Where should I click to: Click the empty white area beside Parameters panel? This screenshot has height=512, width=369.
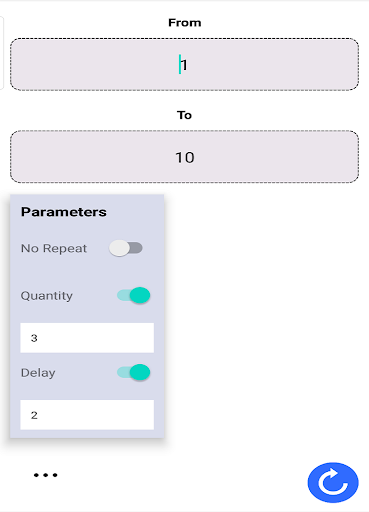click(x=263, y=317)
